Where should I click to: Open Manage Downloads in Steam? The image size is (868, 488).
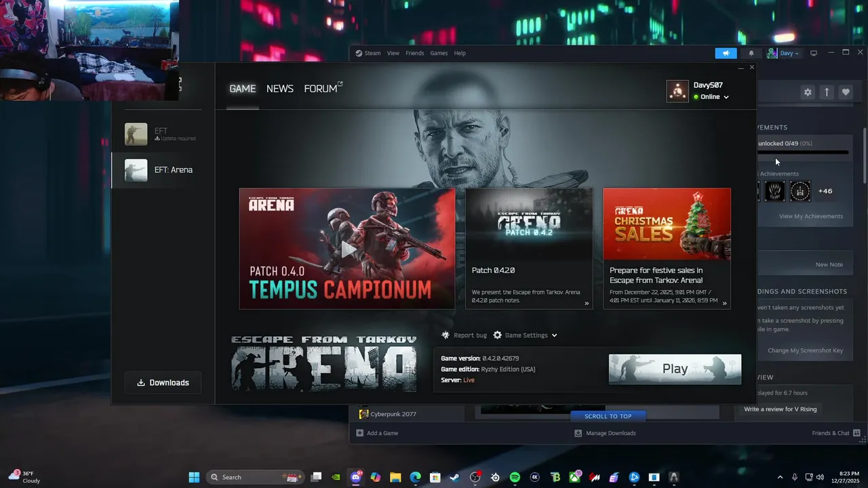tap(605, 433)
